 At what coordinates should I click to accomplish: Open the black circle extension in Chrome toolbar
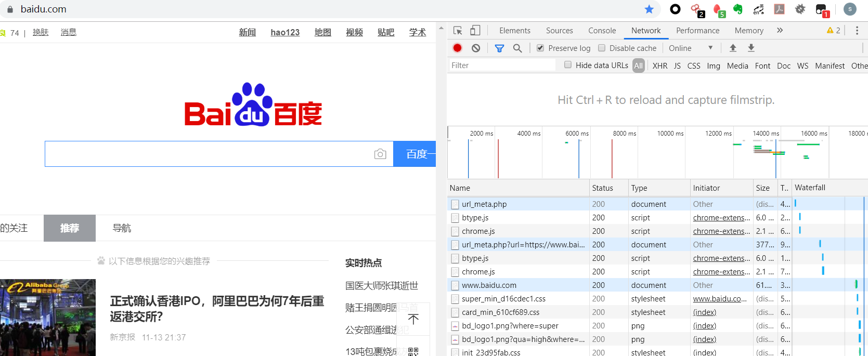[x=675, y=9]
